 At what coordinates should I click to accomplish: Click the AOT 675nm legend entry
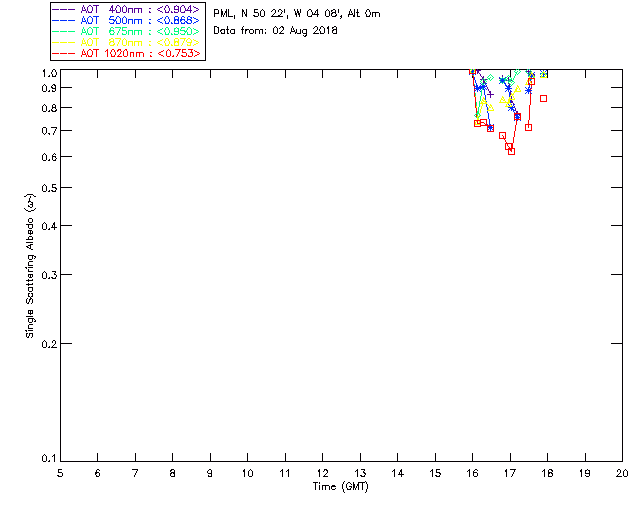pyautogui.click(x=126, y=31)
